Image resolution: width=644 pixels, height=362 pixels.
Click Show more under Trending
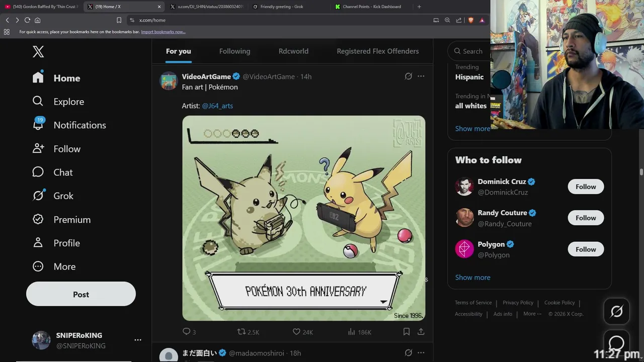pos(472,129)
